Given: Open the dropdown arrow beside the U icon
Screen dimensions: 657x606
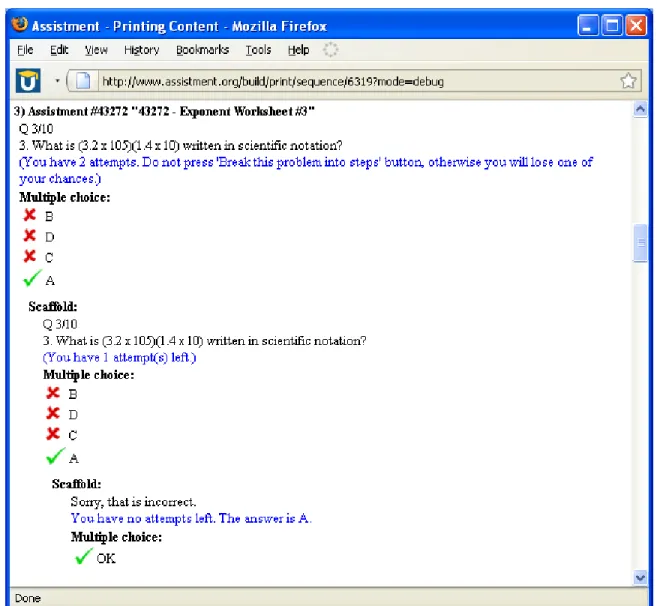Looking at the screenshot, I should [x=57, y=80].
